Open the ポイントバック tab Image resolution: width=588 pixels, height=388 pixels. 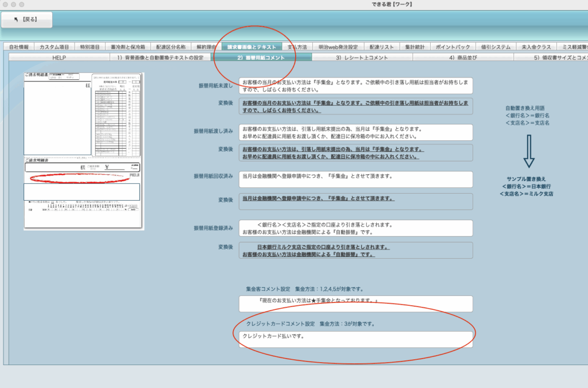[x=453, y=47]
